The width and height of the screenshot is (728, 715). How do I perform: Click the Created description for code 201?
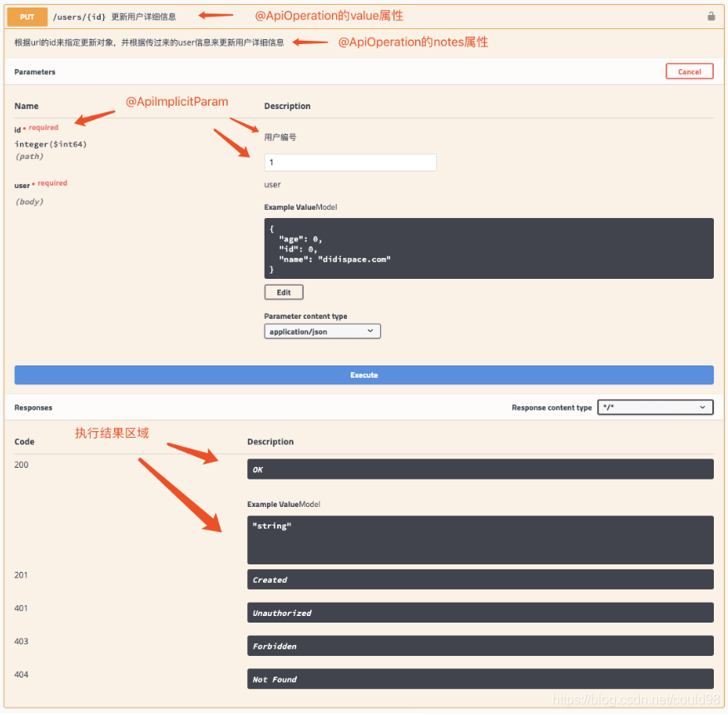click(x=480, y=580)
